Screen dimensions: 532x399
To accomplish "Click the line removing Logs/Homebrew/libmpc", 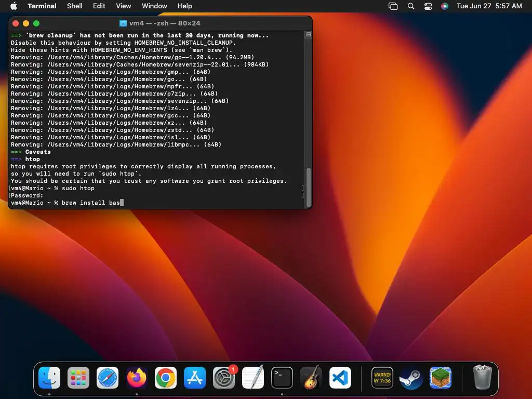I will (116, 144).
